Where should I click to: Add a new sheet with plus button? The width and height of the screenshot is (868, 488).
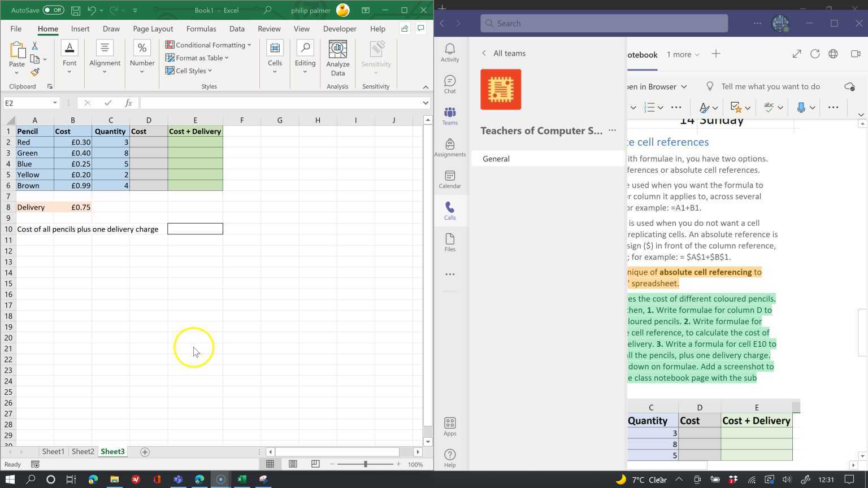coord(145,452)
